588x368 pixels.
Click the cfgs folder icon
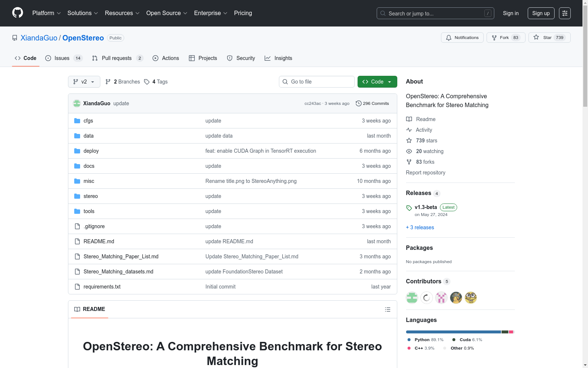77,121
